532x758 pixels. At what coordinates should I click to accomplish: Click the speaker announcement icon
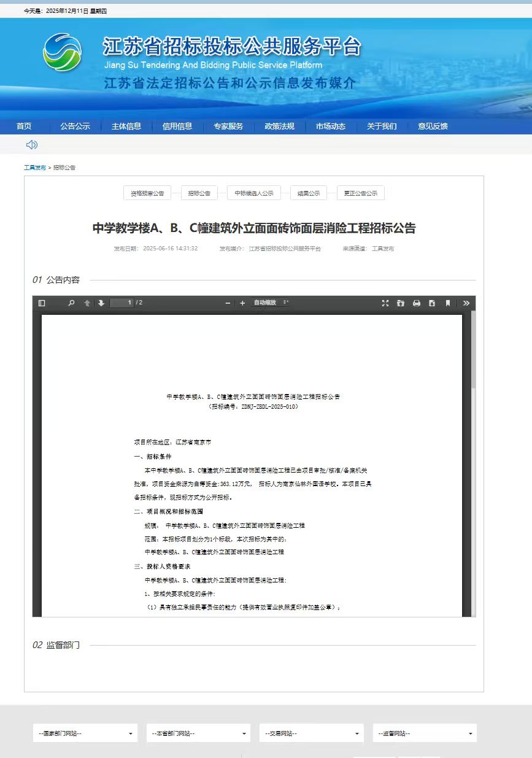coord(32,145)
